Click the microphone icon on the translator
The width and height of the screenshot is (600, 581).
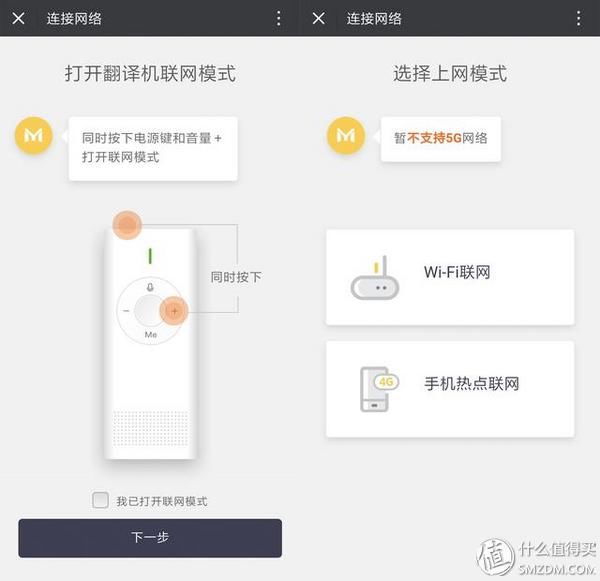click(x=150, y=287)
